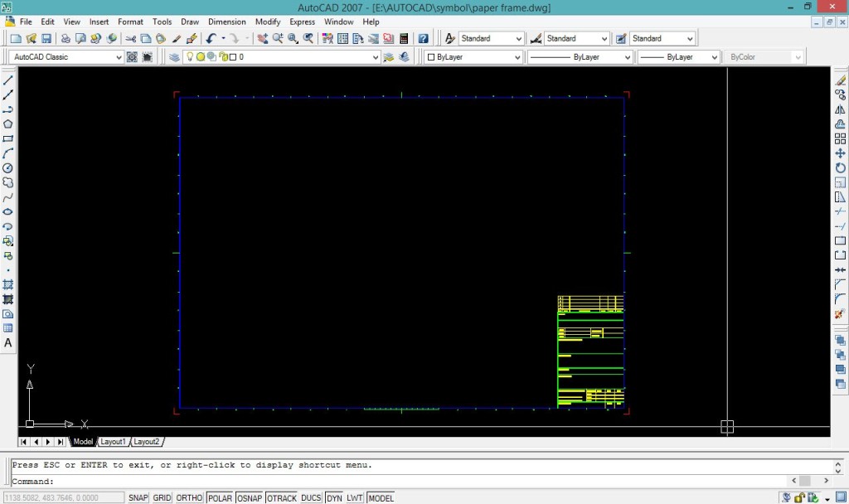The image size is (849, 504).
Task: Click the MODEL button in the status bar
Action: point(381,497)
